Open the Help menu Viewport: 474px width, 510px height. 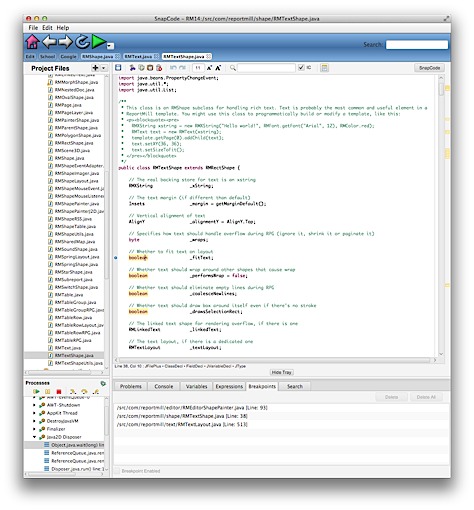(63, 28)
